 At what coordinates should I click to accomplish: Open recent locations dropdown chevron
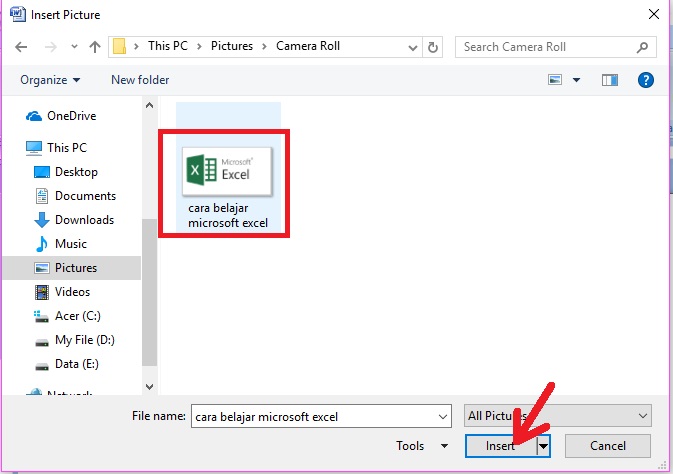(x=74, y=47)
